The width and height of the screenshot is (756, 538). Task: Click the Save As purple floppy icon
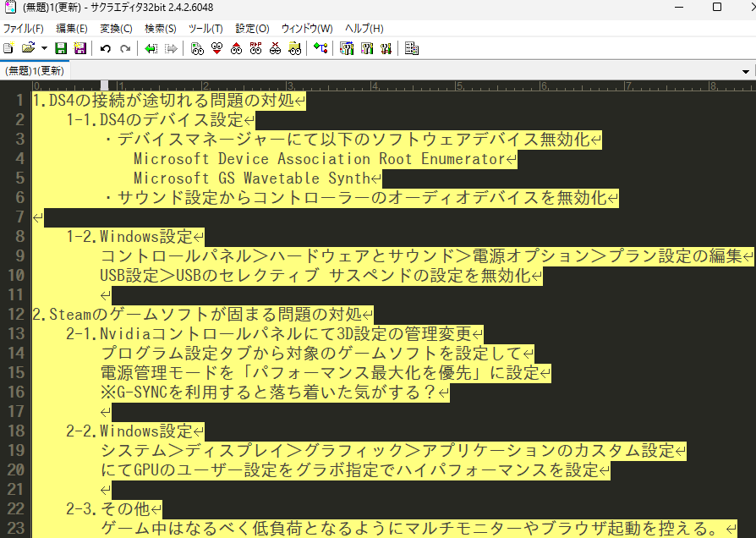point(79,48)
